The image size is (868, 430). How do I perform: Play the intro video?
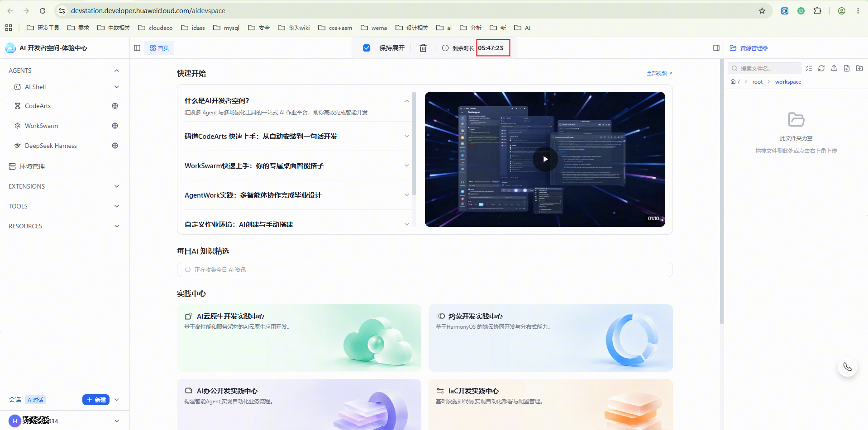(545, 159)
